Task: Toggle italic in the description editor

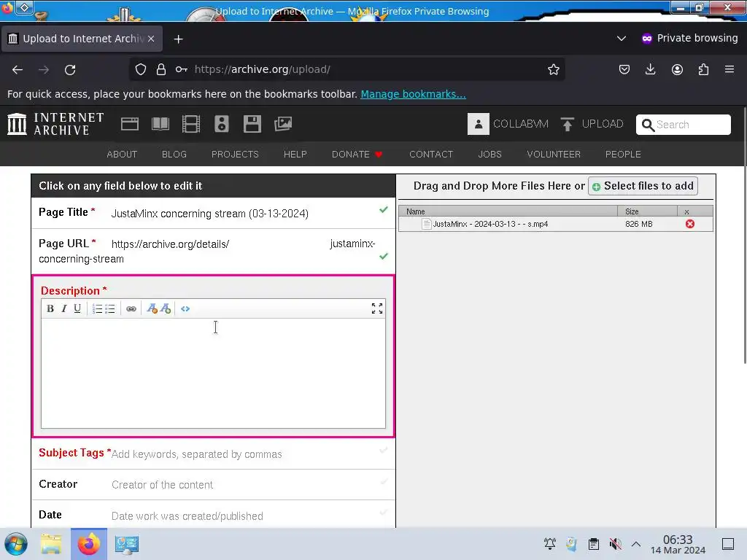Action: 64,308
